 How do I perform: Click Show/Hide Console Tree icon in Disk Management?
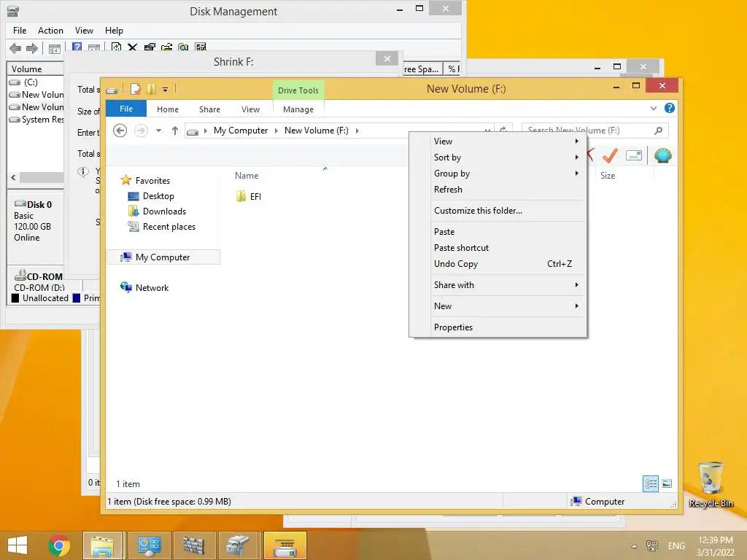tap(55, 49)
